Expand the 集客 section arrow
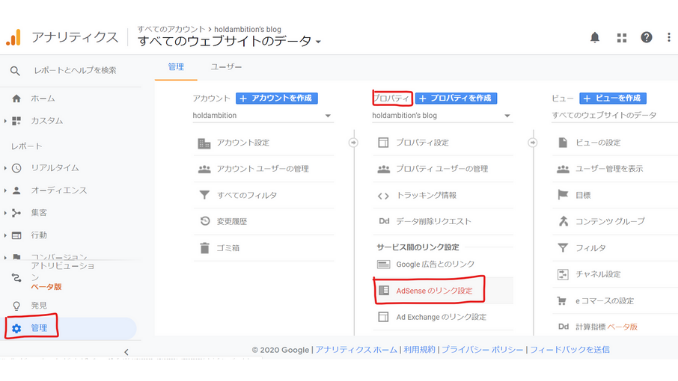This screenshot has width=678, height=381. (x=5, y=213)
